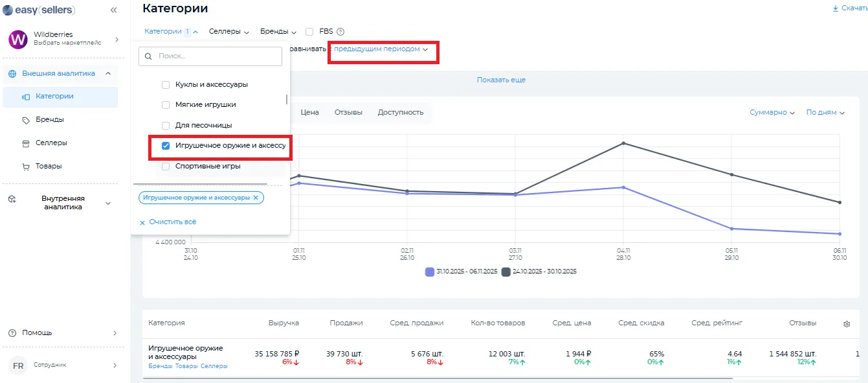Click the category search input field
868x383 pixels.
(217, 56)
